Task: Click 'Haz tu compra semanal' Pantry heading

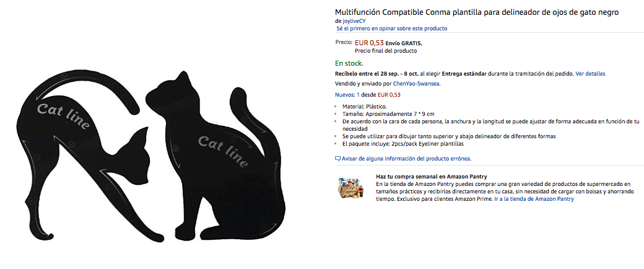Action: (431, 177)
